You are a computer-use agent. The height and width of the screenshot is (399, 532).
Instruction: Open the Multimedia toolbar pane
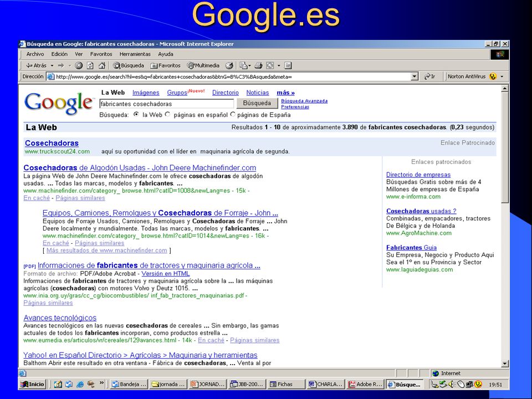pos(203,65)
